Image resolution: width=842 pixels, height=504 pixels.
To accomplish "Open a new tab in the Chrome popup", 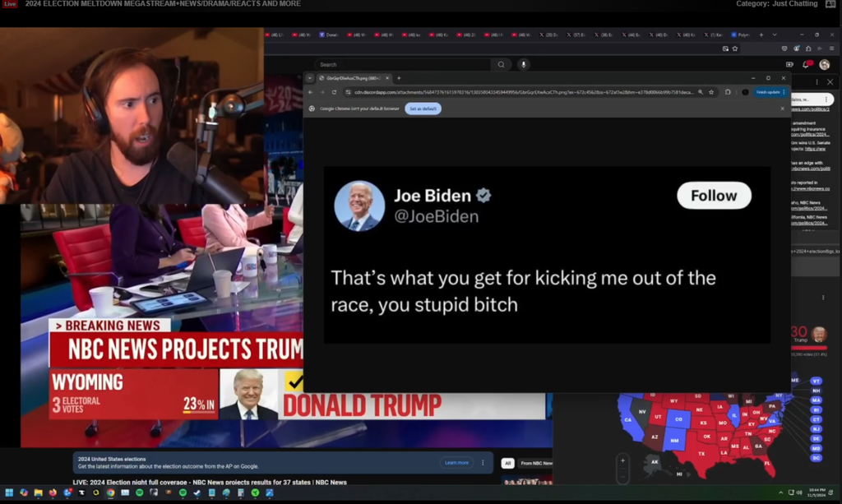I will 400,78.
